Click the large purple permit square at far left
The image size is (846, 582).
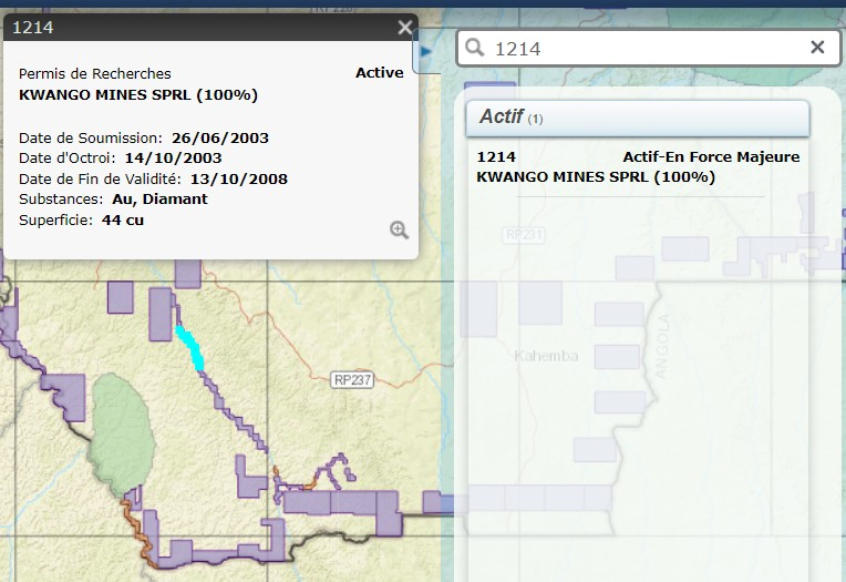tap(66, 397)
